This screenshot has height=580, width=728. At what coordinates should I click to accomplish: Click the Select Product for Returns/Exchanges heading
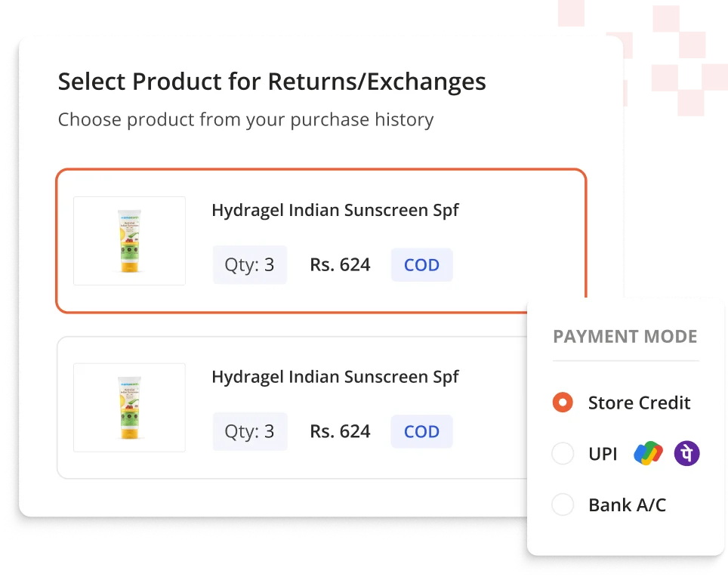[x=272, y=82]
